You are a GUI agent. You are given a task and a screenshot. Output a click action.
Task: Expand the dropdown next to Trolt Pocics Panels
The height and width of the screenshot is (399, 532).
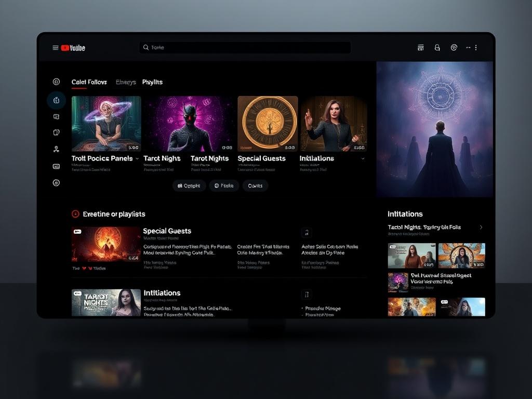tap(137, 158)
